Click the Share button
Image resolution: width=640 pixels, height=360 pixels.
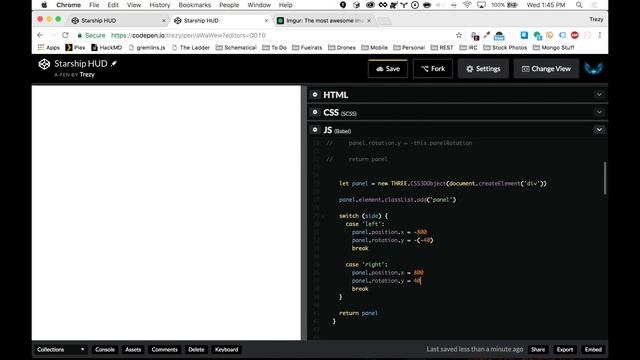pos(538,349)
